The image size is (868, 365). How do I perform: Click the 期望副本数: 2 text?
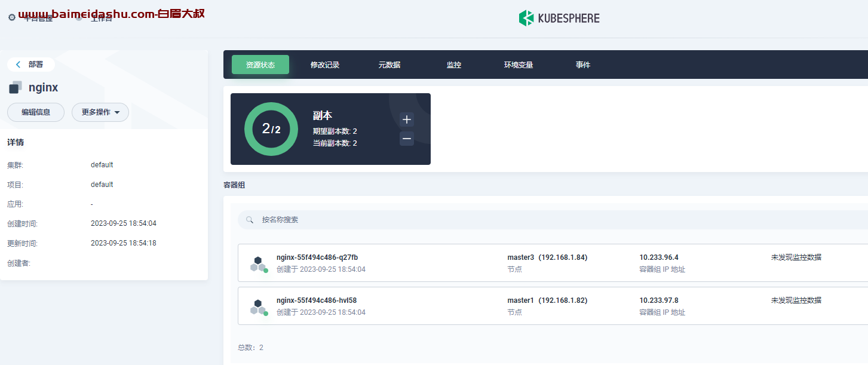pyautogui.click(x=335, y=131)
